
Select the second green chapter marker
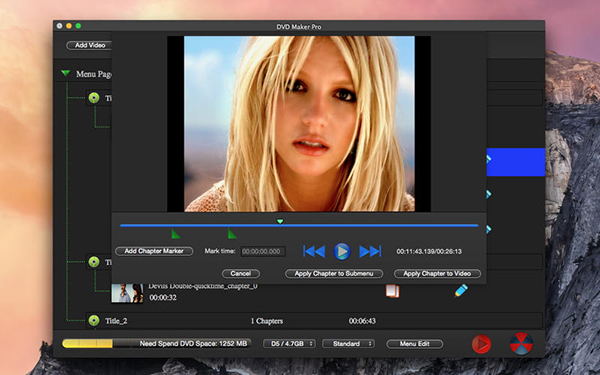[232, 233]
